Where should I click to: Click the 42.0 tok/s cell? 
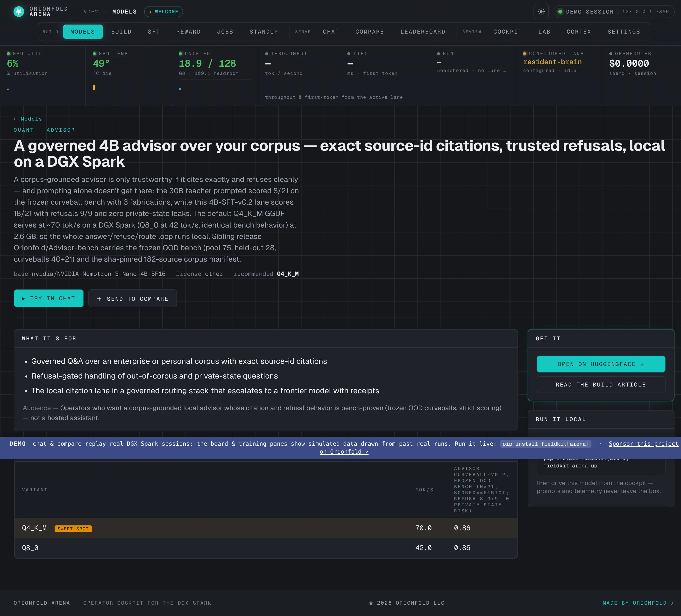(423, 548)
